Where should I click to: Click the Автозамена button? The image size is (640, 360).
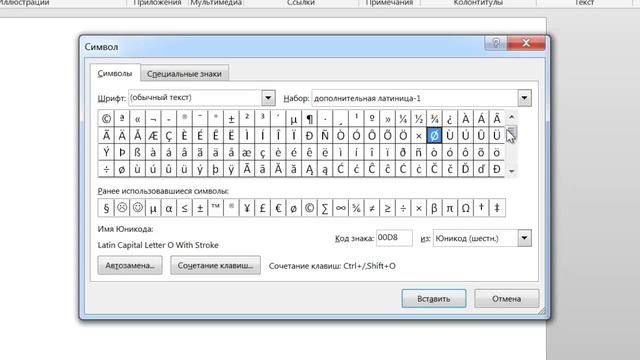click(130, 265)
